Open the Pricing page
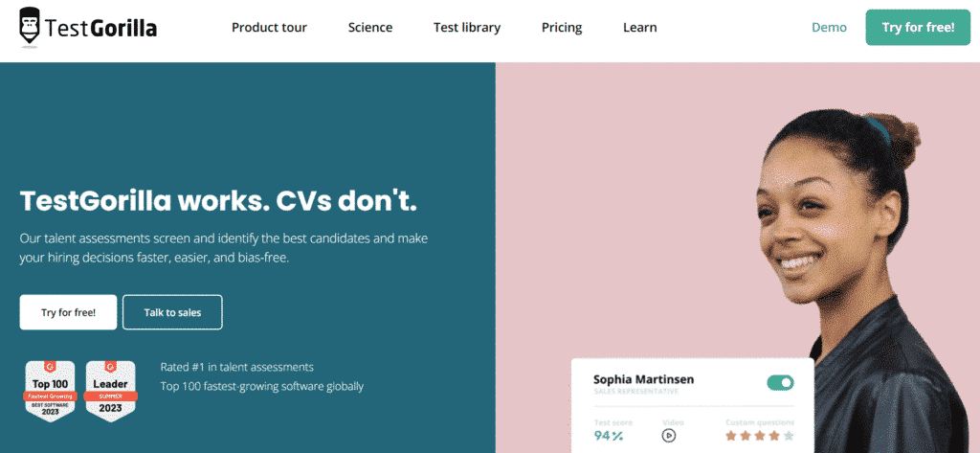Image resolution: width=980 pixels, height=453 pixels. pyautogui.click(x=561, y=28)
